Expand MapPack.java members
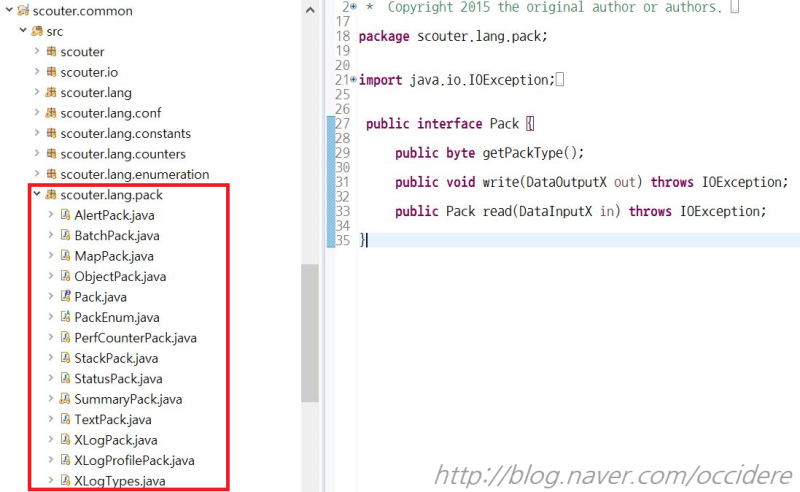 (x=51, y=255)
